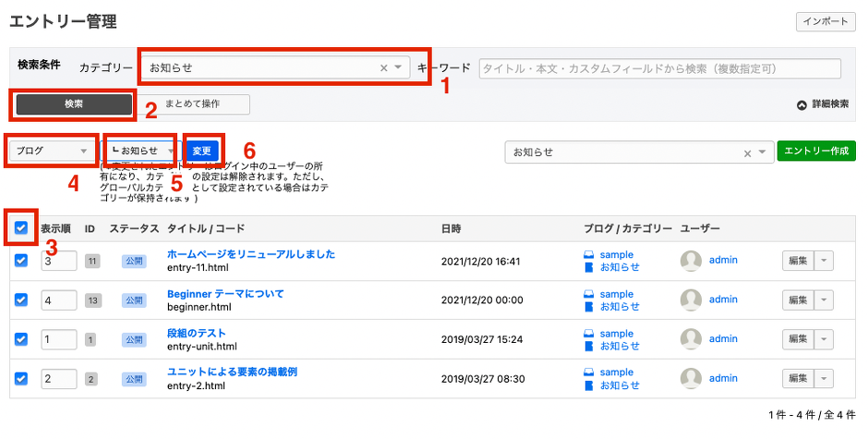Open the category search dropdown showing お知らせ
The height and width of the screenshot is (439, 868).
pos(398,67)
